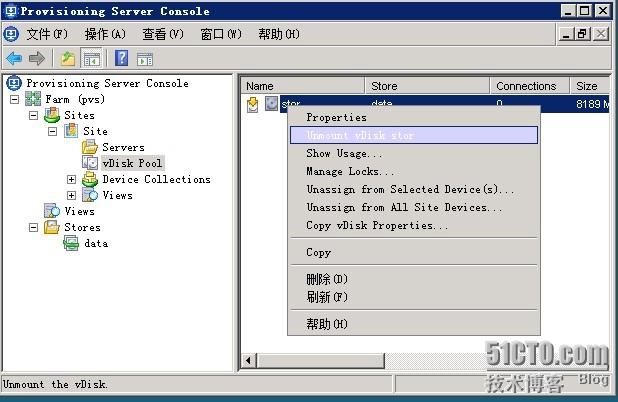Screen dimensions: 618x402
Task: Open the blue Help question mark icon
Action: pyautogui.click(x=121, y=58)
